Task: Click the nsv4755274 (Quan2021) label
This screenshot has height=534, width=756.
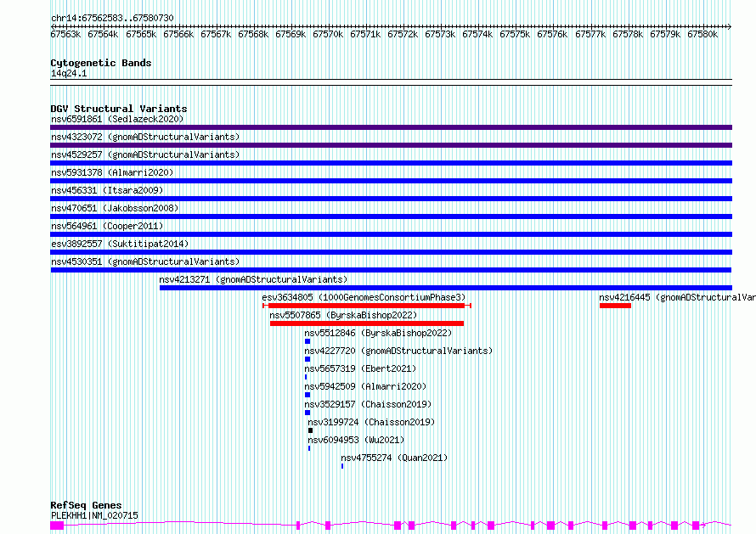Action: [394, 458]
